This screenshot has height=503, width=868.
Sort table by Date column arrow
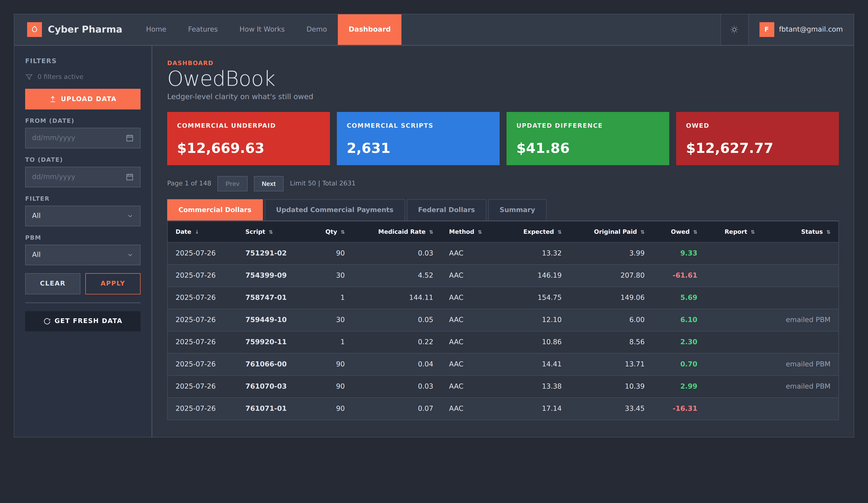pyautogui.click(x=197, y=232)
